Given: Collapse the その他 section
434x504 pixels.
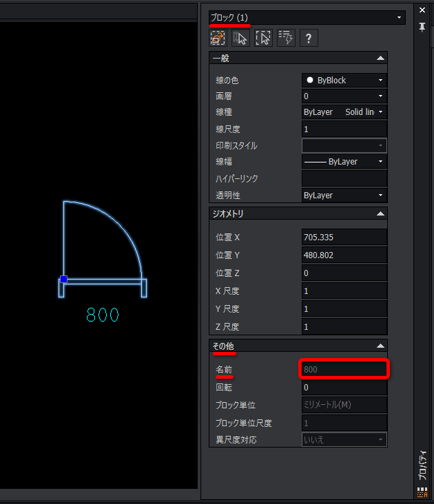Looking at the screenshot, I should (380, 346).
